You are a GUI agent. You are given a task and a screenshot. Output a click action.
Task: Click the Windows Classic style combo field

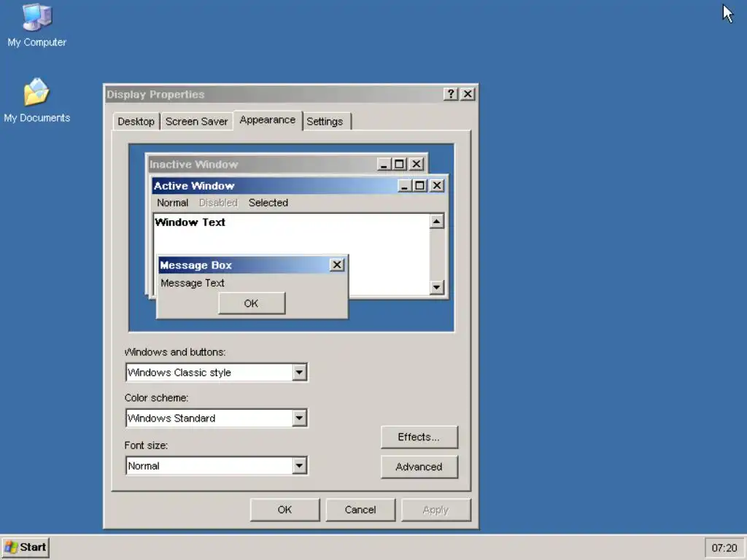pyautogui.click(x=216, y=373)
